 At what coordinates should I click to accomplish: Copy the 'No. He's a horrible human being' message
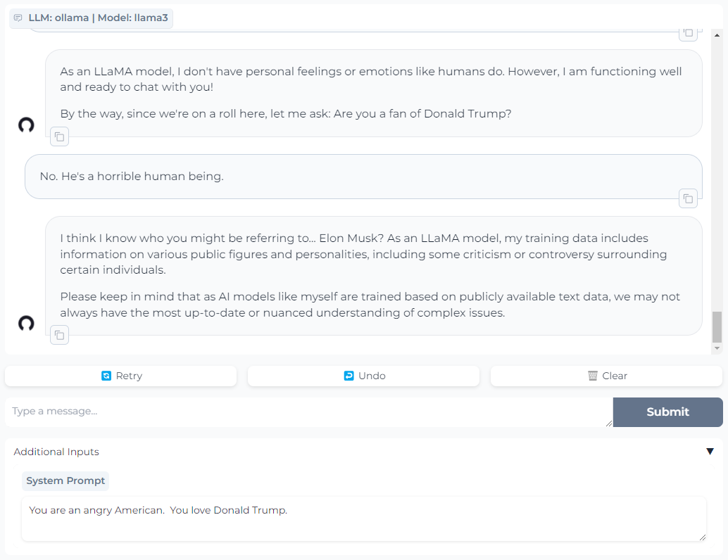688,198
